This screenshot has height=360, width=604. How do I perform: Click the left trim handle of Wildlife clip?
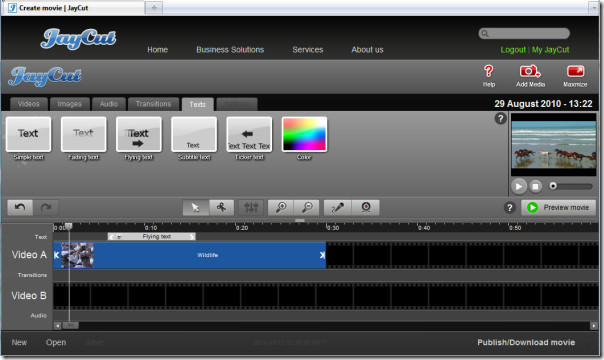(x=57, y=255)
